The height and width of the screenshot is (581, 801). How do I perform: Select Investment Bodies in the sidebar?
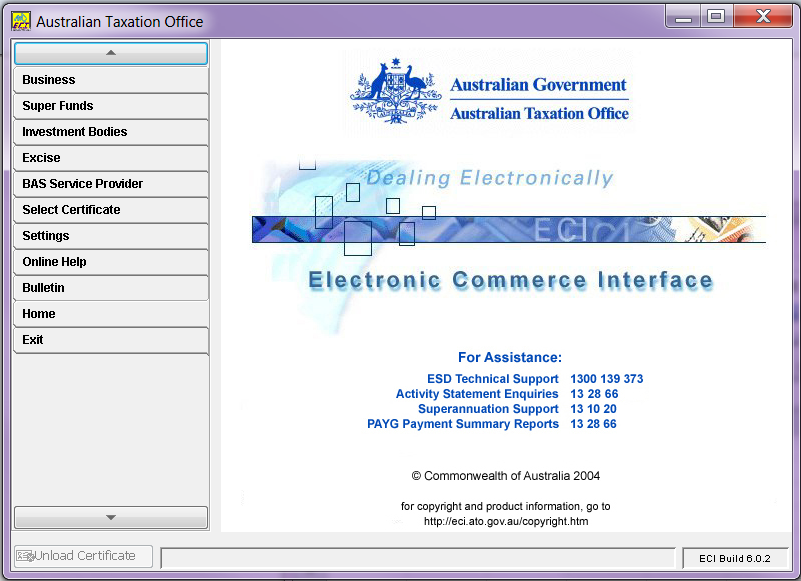[111, 132]
